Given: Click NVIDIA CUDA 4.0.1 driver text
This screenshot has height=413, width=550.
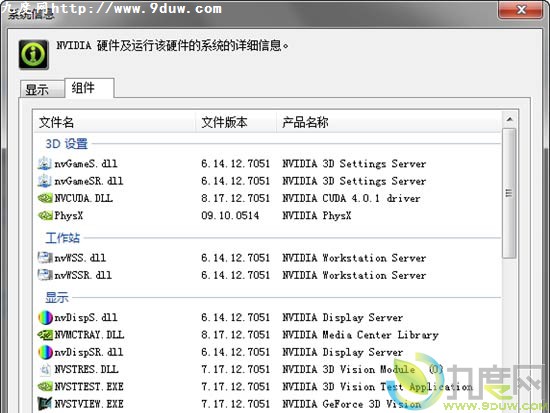Looking at the screenshot, I should click(351, 198).
